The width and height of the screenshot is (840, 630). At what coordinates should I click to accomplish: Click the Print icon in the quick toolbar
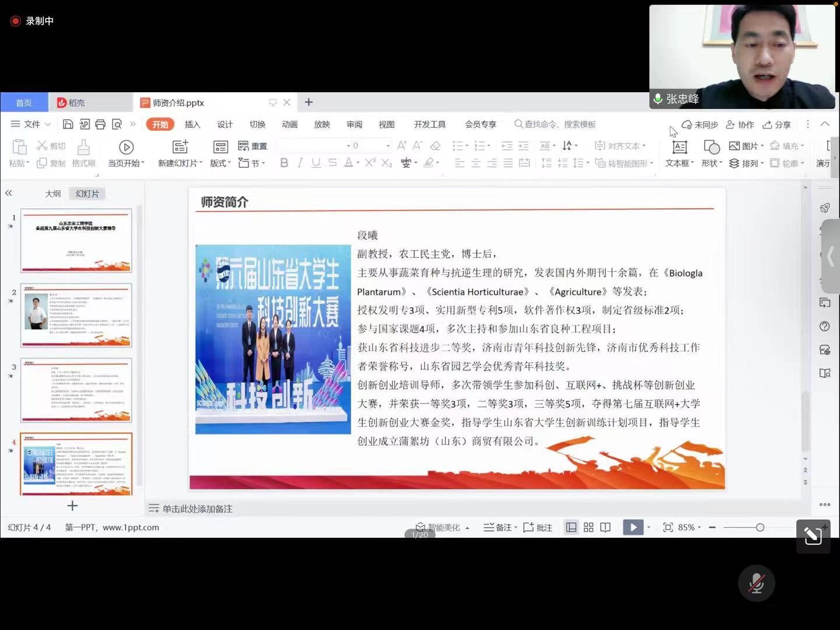100,124
